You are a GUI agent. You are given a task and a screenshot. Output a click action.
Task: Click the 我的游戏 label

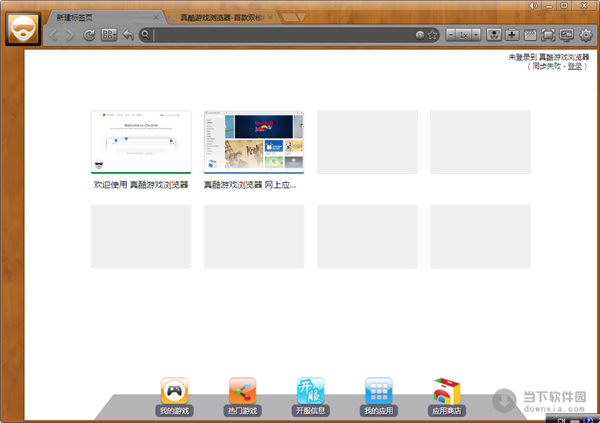(x=174, y=411)
